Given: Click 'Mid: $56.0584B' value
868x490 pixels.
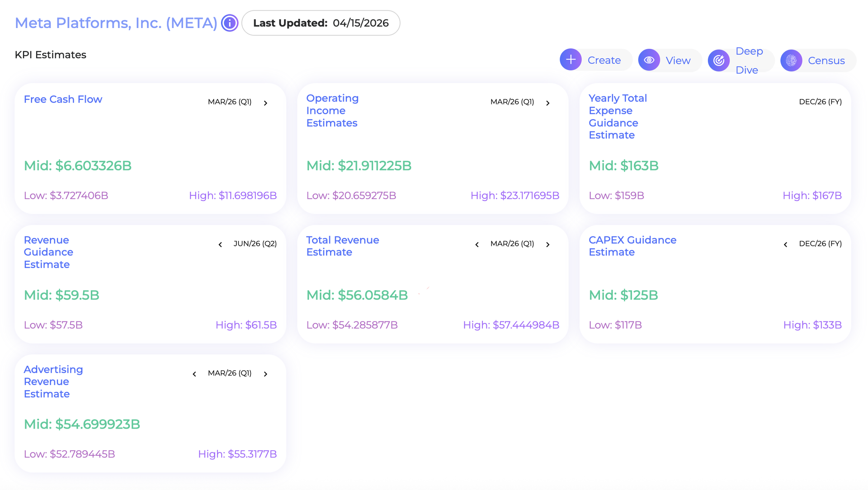Looking at the screenshot, I should click(357, 295).
